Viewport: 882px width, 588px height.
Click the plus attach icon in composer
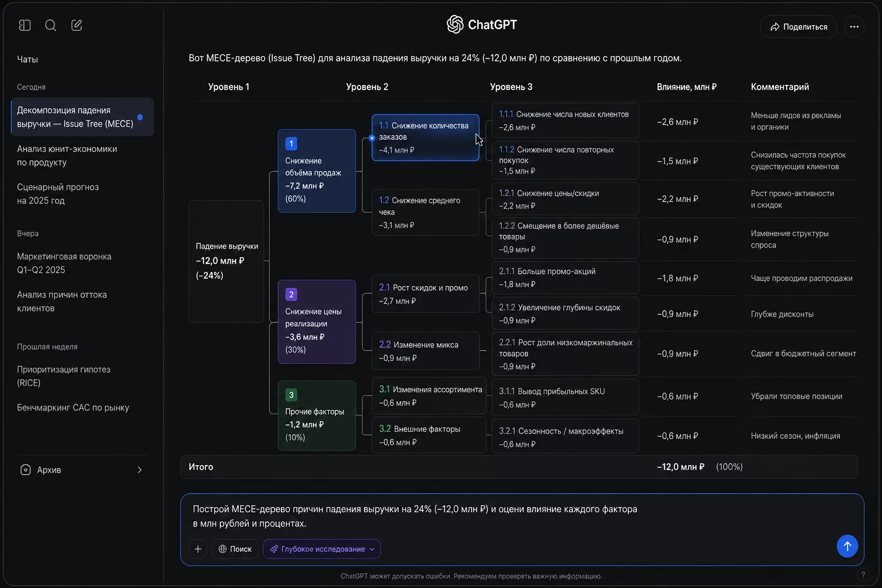tap(198, 549)
